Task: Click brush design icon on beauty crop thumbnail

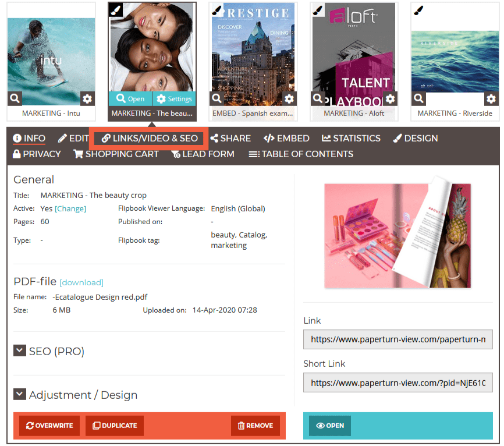Action: pyautogui.click(x=115, y=10)
